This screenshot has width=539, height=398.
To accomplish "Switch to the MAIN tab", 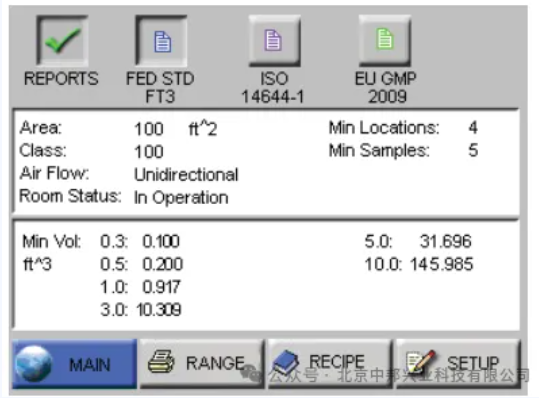I will [75, 364].
